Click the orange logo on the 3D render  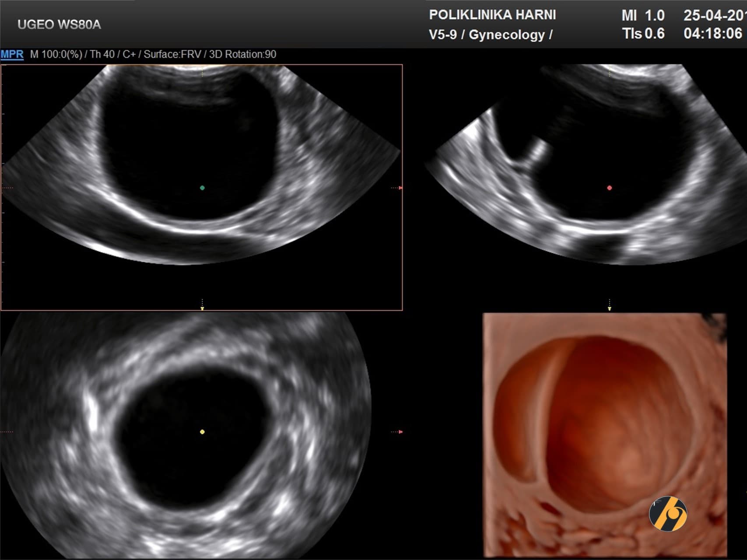668,514
